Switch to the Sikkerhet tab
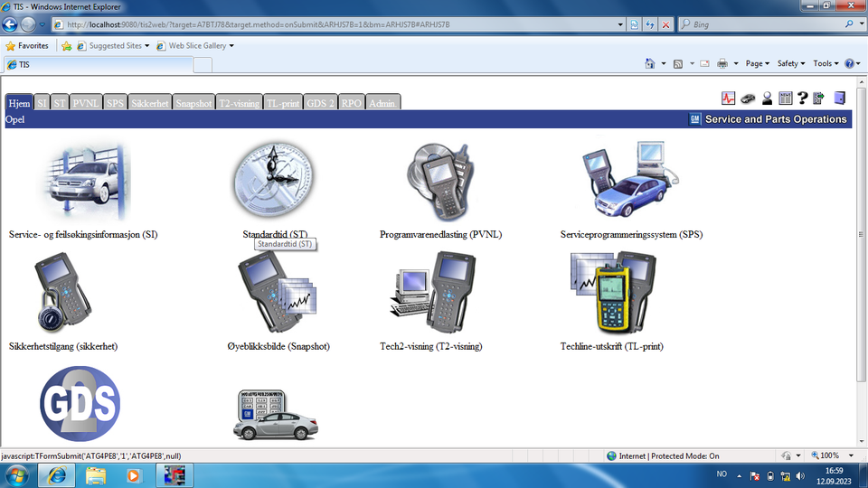868x488 pixels. coord(150,103)
